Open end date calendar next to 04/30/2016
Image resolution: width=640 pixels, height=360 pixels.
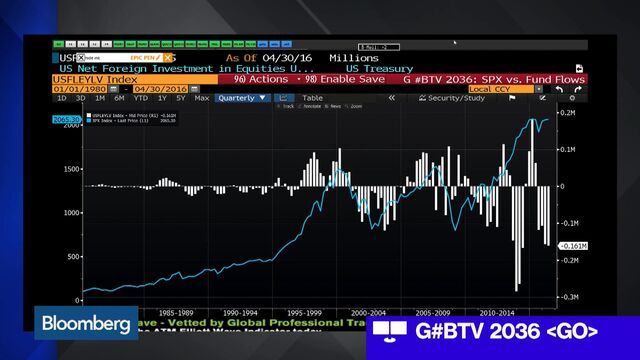tap(194, 89)
